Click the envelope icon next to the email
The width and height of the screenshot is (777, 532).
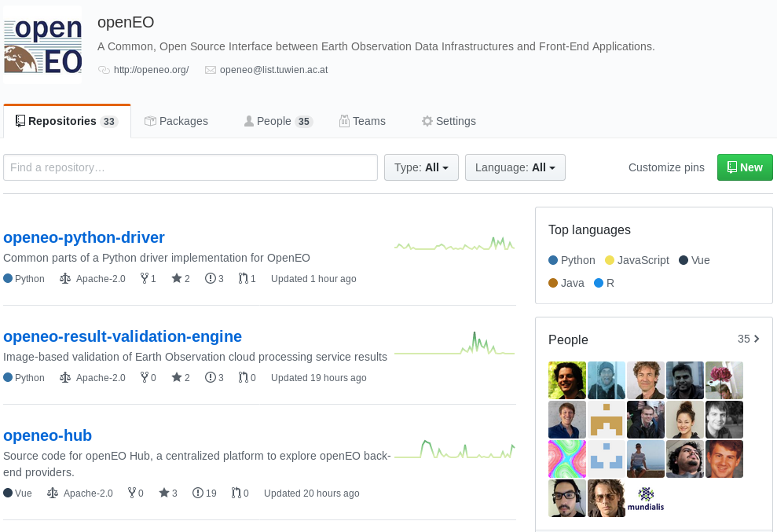(211, 70)
